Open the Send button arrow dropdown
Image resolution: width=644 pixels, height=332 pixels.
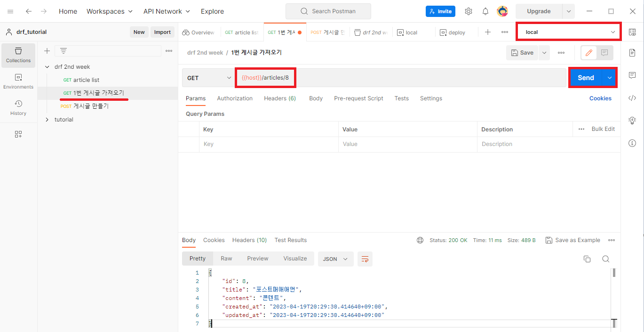tap(609, 78)
